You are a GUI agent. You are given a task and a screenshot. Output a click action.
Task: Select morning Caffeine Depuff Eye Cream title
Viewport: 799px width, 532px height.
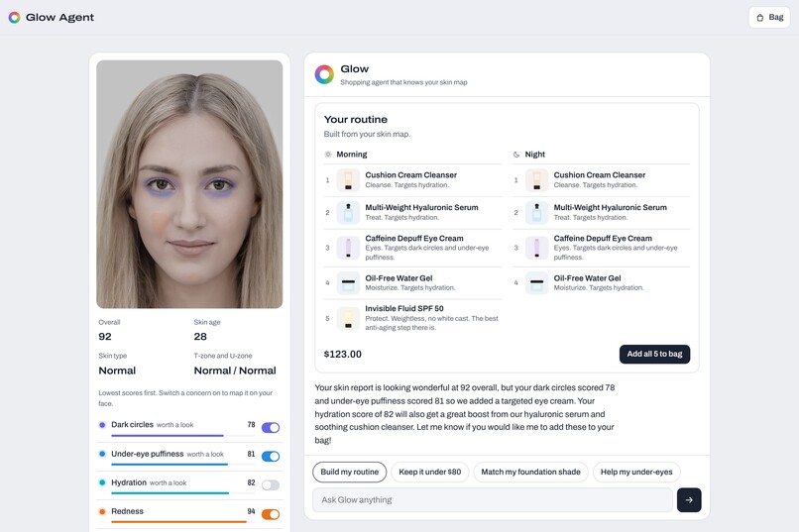click(414, 238)
